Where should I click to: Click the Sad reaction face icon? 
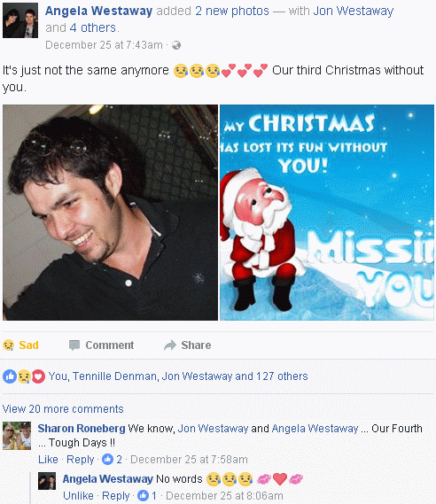point(8,345)
